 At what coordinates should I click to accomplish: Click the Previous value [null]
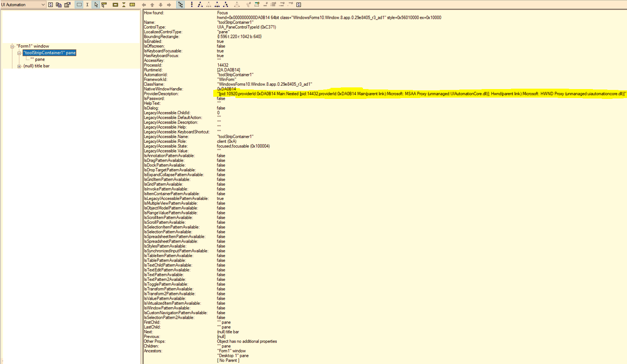pyautogui.click(x=221, y=337)
